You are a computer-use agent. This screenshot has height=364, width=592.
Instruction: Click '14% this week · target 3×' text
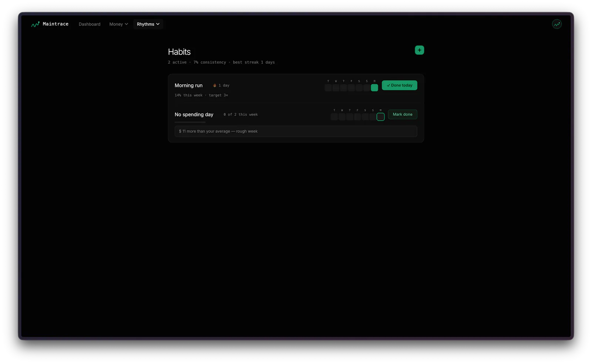coord(201,95)
